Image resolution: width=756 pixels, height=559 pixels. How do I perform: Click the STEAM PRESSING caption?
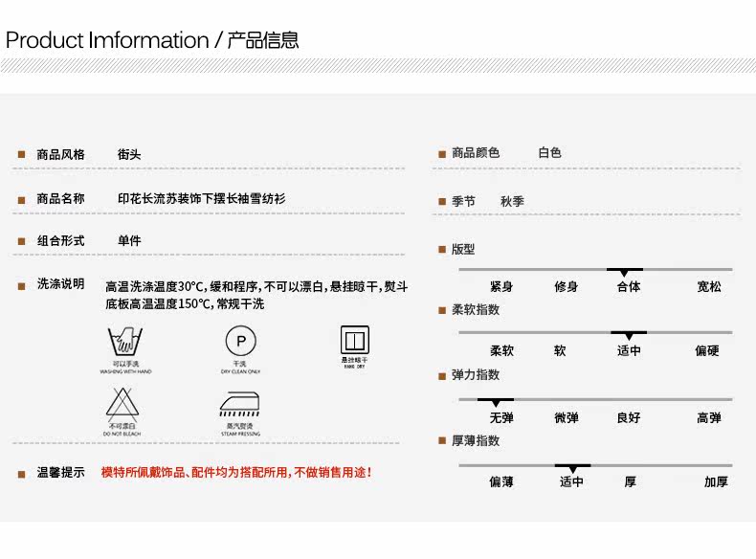click(240, 434)
